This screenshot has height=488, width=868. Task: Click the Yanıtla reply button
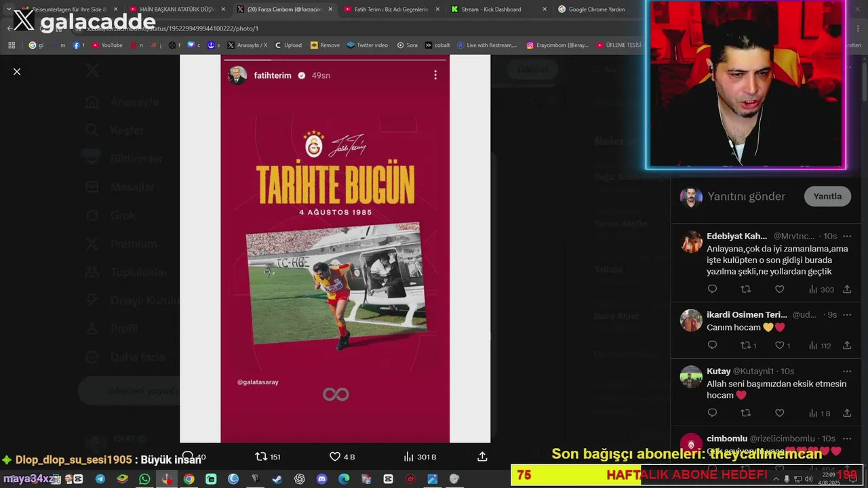tap(827, 197)
